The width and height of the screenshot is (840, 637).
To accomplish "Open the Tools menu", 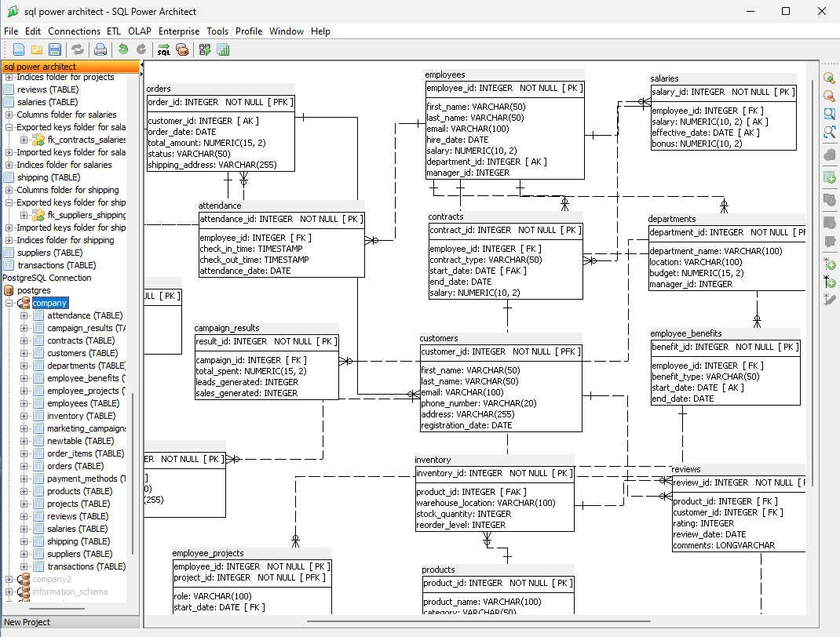I will (x=217, y=31).
